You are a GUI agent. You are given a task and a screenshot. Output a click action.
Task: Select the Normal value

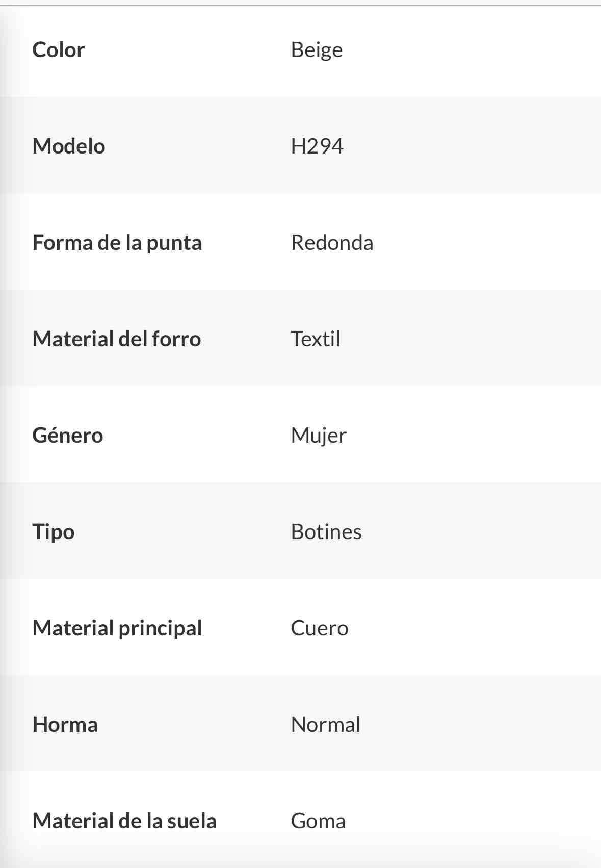(x=325, y=725)
